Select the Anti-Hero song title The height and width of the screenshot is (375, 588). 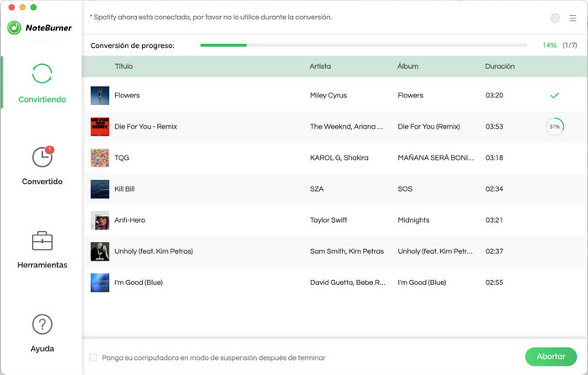click(129, 220)
